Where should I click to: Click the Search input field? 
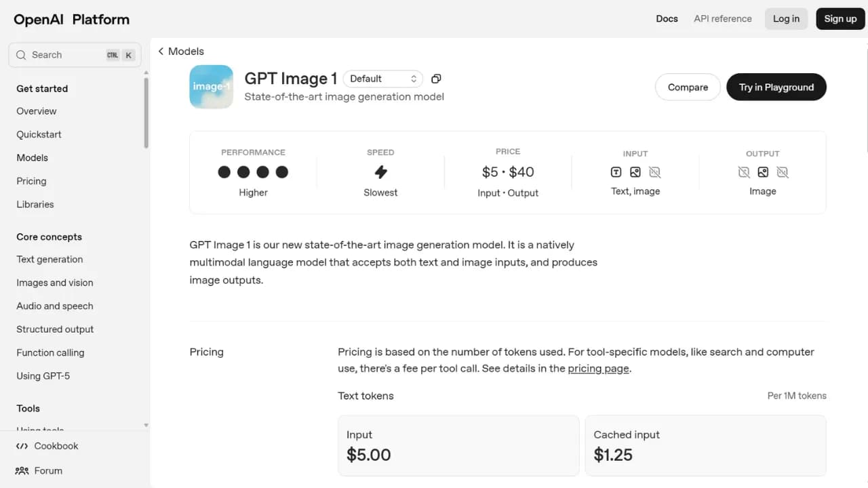pyautogui.click(x=75, y=55)
